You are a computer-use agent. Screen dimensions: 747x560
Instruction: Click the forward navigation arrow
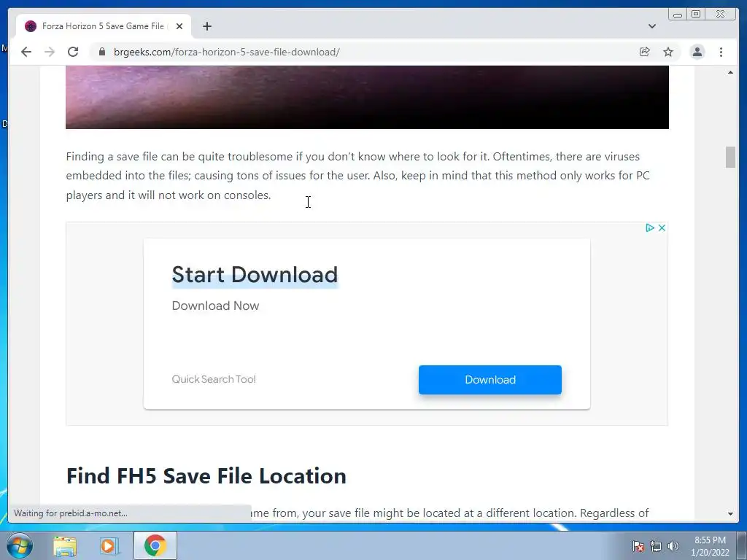click(x=50, y=52)
